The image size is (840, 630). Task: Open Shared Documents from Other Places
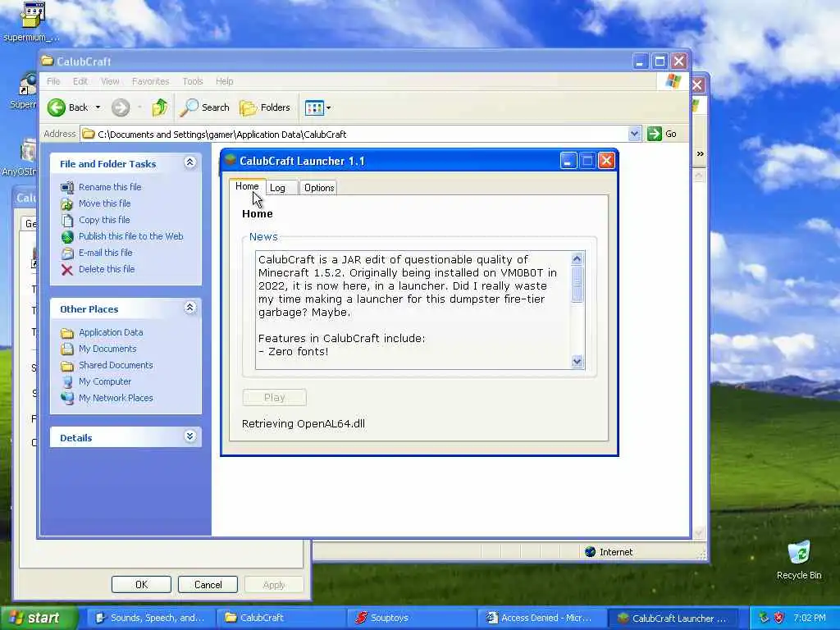pos(116,365)
